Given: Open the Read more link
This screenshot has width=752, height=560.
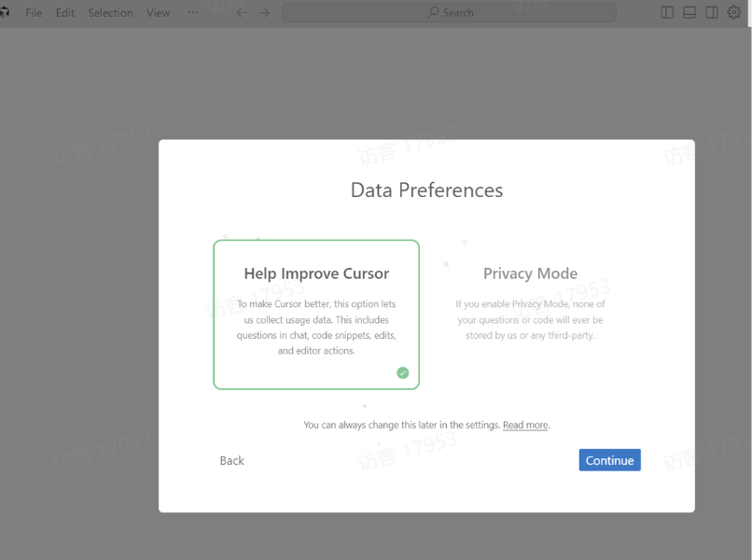Looking at the screenshot, I should pyautogui.click(x=525, y=425).
